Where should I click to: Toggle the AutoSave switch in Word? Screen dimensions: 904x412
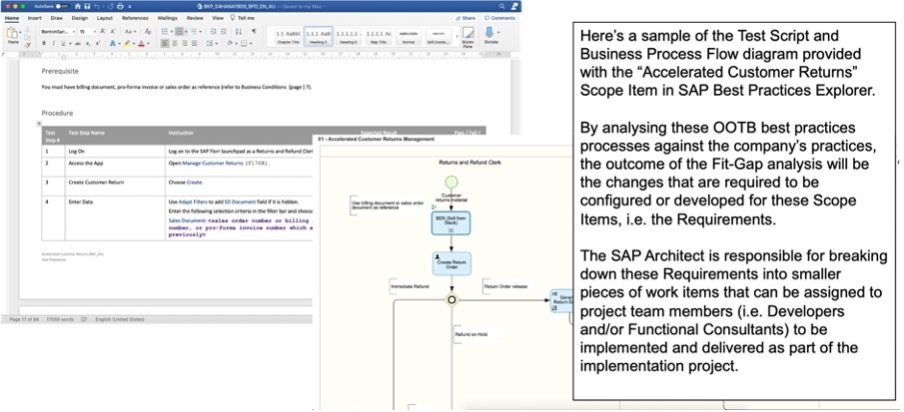point(62,6)
